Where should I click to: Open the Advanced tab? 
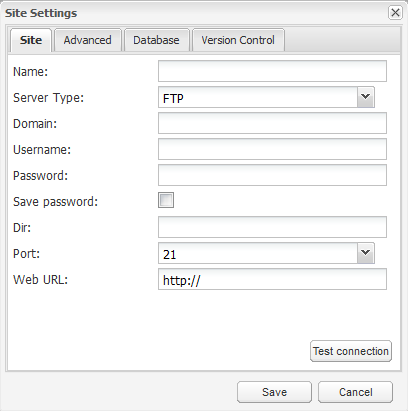[88, 40]
